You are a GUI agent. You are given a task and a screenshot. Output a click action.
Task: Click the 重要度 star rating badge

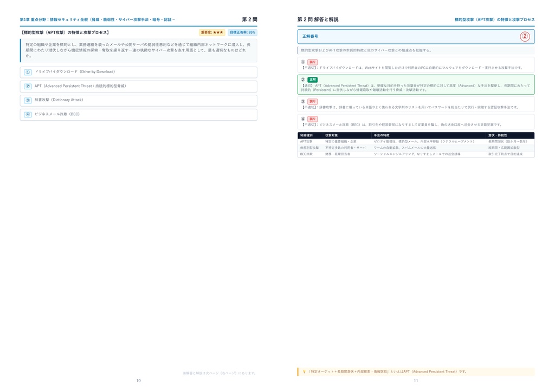click(212, 32)
